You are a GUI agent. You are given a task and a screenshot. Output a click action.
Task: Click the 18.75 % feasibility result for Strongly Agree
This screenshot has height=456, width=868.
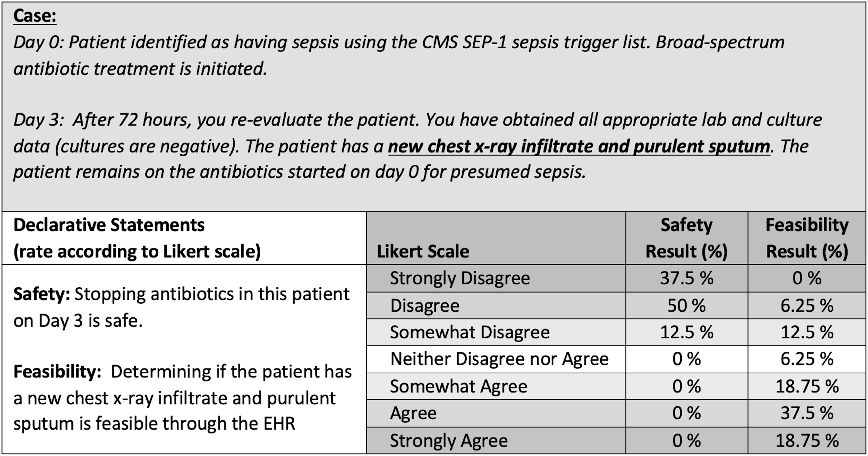tap(807, 441)
